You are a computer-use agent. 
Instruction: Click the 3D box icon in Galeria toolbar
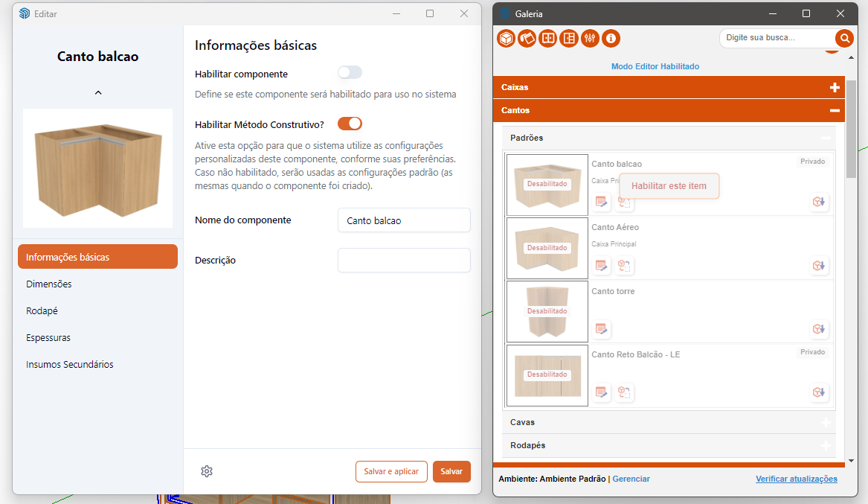click(x=507, y=38)
